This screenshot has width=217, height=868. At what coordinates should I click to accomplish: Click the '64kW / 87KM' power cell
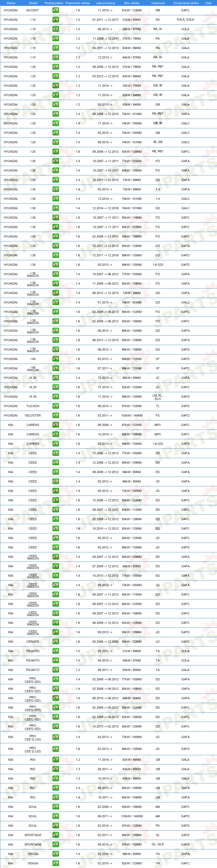[132, 57]
